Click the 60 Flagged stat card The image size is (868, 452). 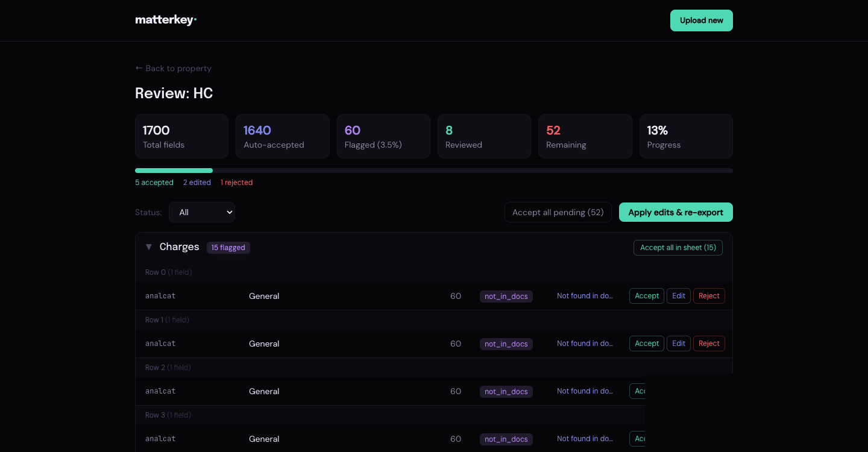(383, 136)
